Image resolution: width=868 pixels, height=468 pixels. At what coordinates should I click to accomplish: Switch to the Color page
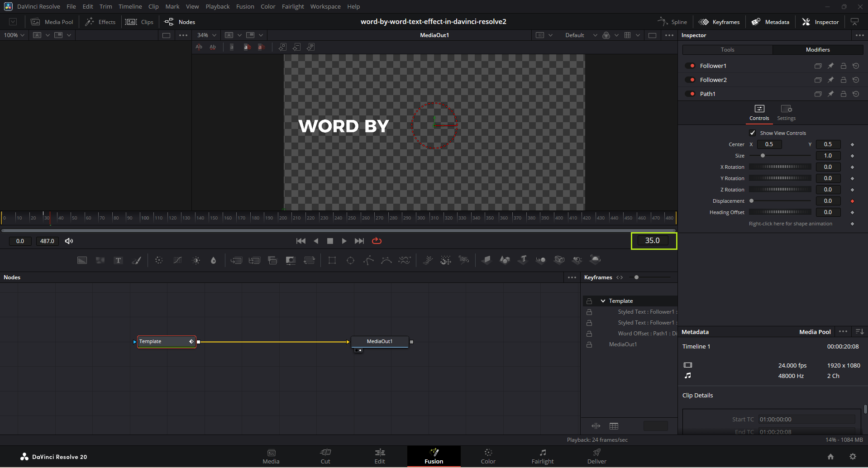(x=488, y=456)
